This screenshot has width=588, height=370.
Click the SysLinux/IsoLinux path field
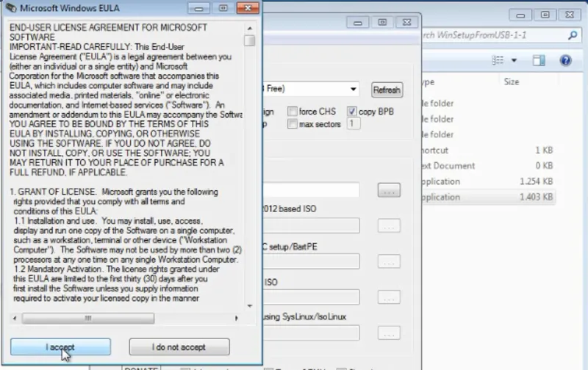pos(311,333)
